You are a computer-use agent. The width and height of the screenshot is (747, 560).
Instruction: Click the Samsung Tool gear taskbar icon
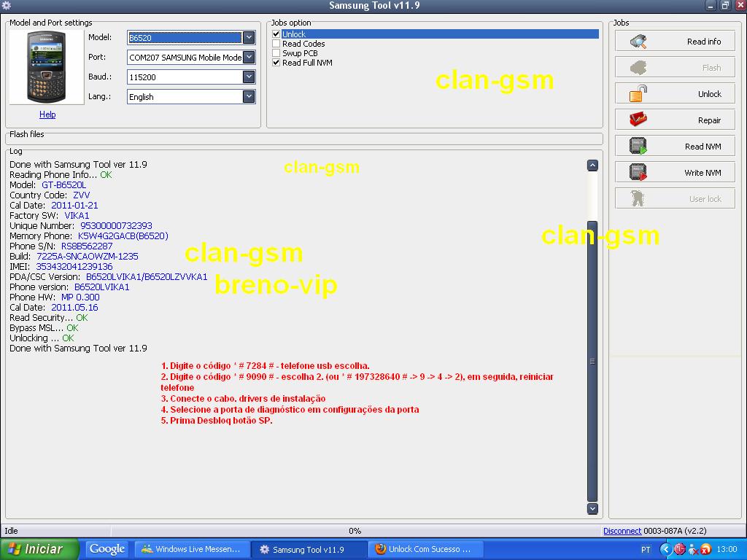point(264,549)
